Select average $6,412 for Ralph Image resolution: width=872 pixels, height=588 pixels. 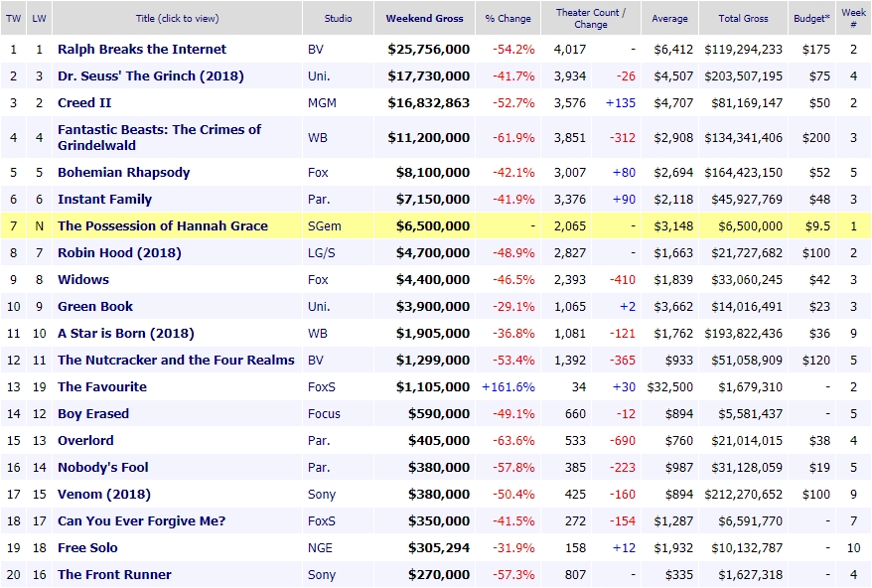(673, 49)
